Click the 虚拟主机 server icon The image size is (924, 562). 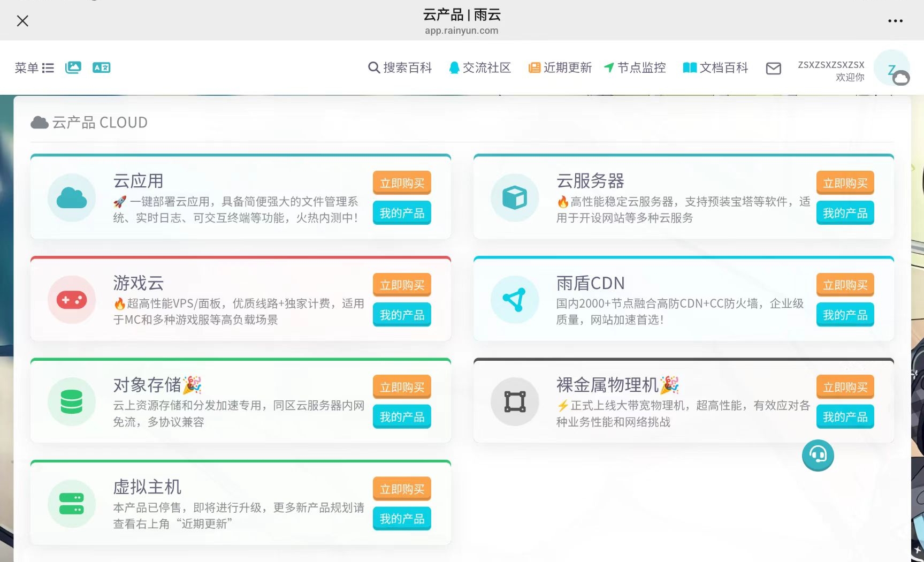pos(72,504)
